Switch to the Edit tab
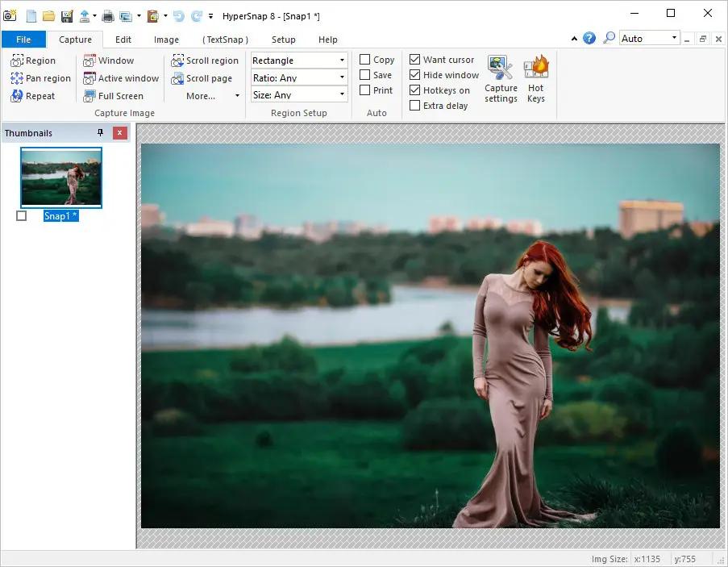728x567 pixels. (x=123, y=40)
